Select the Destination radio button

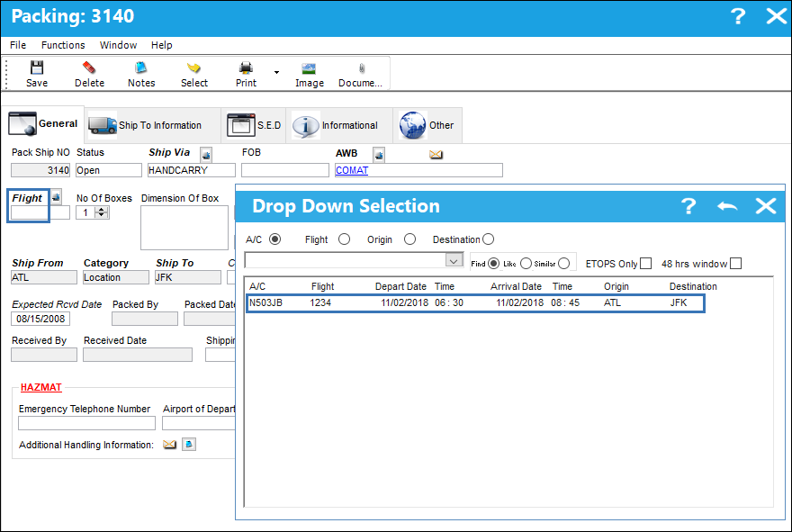click(488, 239)
